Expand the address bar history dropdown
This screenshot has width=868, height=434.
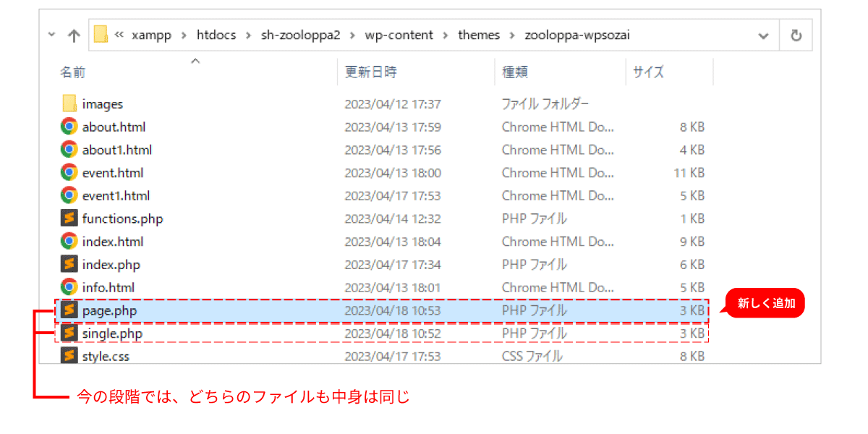(x=763, y=35)
